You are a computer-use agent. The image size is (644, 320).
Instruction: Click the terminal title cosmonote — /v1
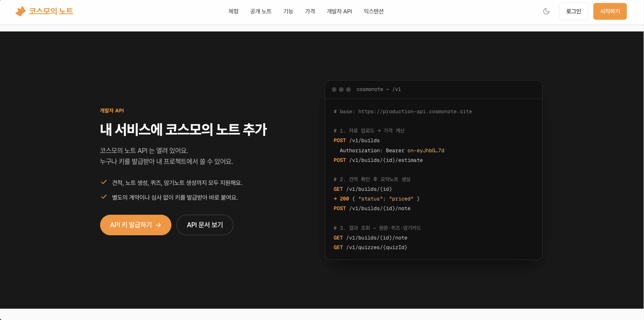pyautogui.click(x=379, y=89)
